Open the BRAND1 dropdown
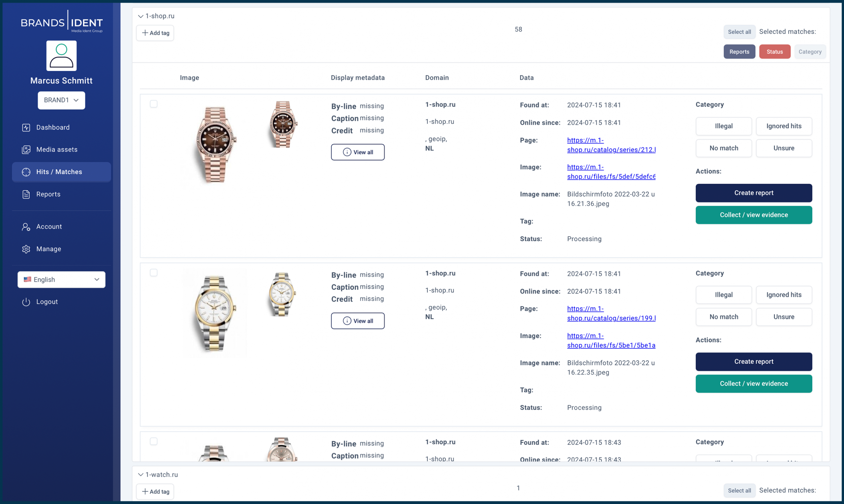The height and width of the screenshot is (504, 844). (x=61, y=100)
